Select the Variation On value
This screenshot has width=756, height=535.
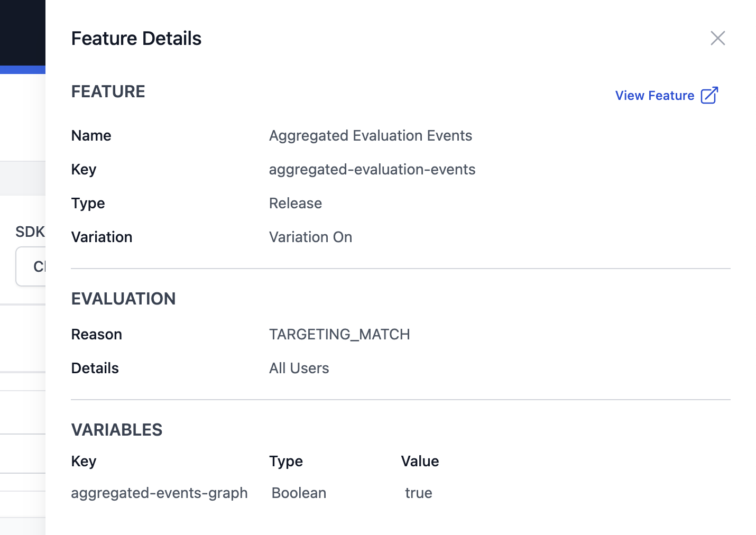[310, 237]
